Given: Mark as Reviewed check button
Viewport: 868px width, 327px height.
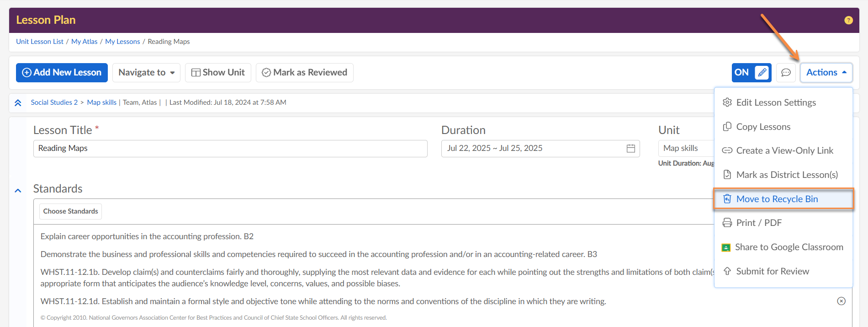Looking at the screenshot, I should tap(304, 73).
